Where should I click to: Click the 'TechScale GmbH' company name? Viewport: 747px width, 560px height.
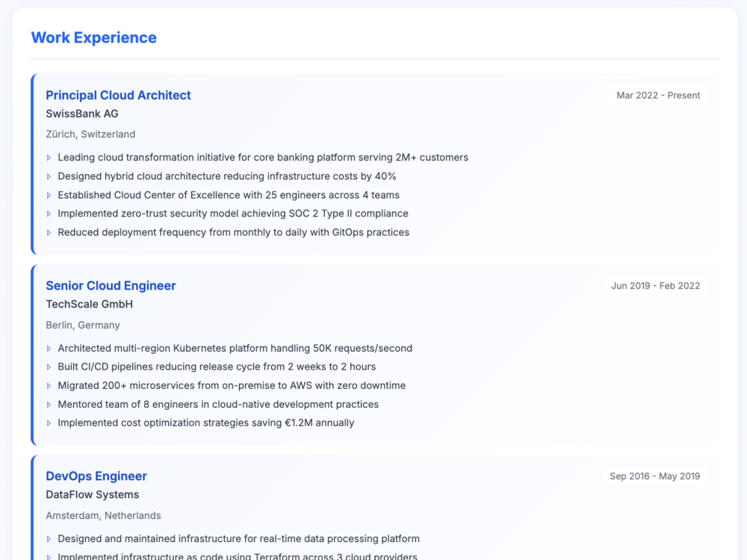(89, 305)
